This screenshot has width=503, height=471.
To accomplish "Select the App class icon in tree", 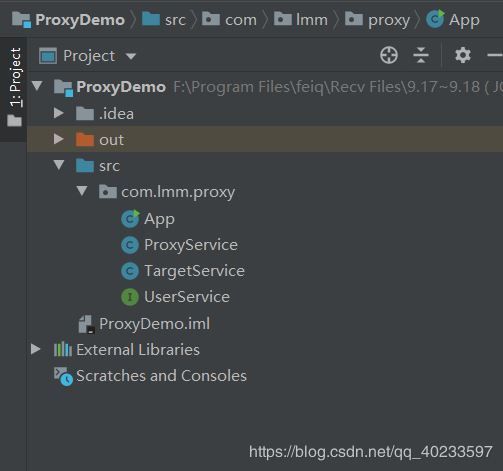I will click(x=130, y=219).
